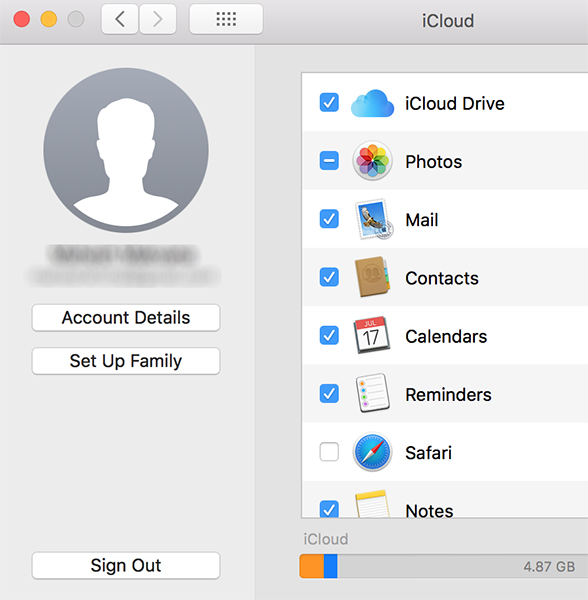This screenshot has height=600, width=588.
Task: Turn off Reminders checkbox
Action: [329, 393]
